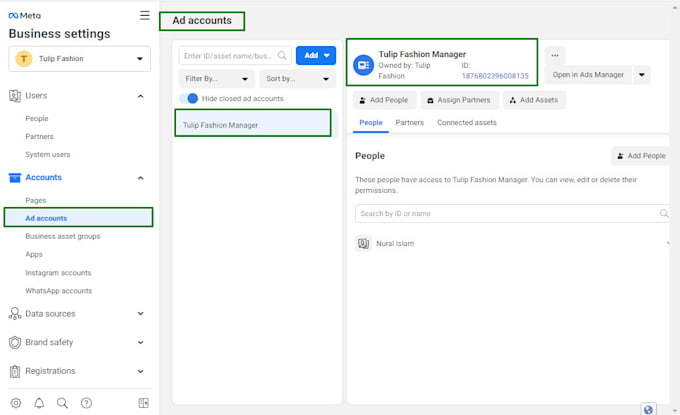Switch to the Partners tab

pyautogui.click(x=409, y=123)
